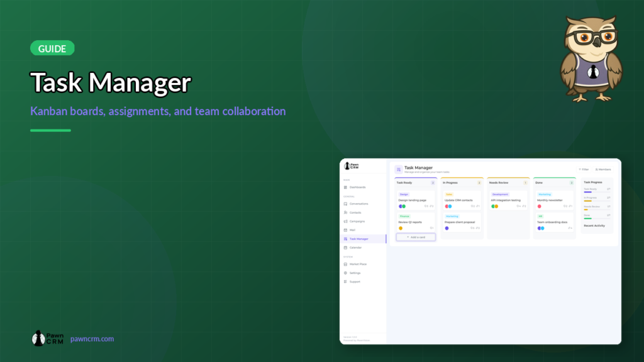Open the Market Place icon
This screenshot has height=362, width=644.
click(x=346, y=264)
